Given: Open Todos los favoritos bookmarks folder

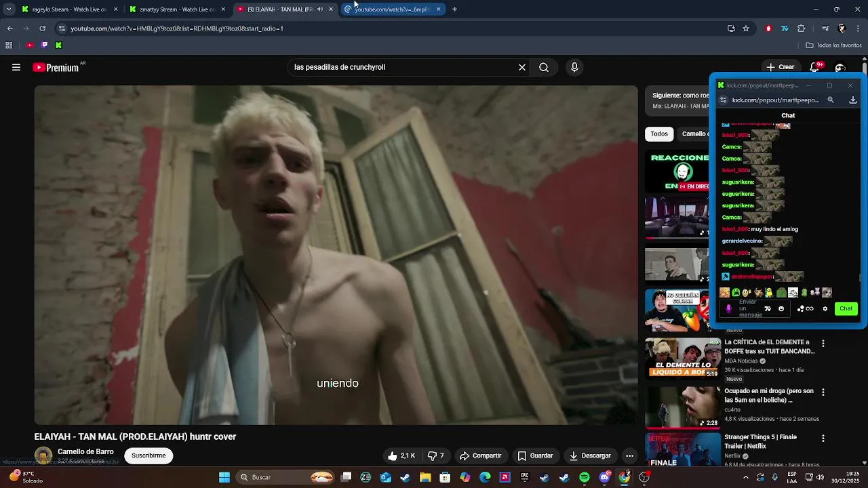Looking at the screenshot, I should tap(833, 45).
